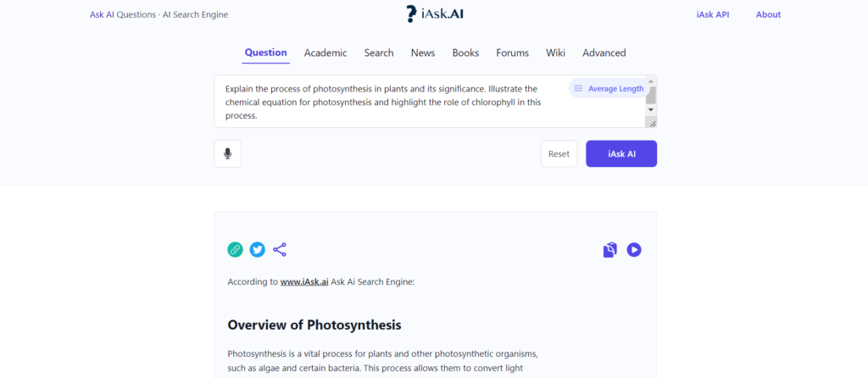Switch to the Academic tab
The height and width of the screenshot is (378, 868).
[x=325, y=53]
